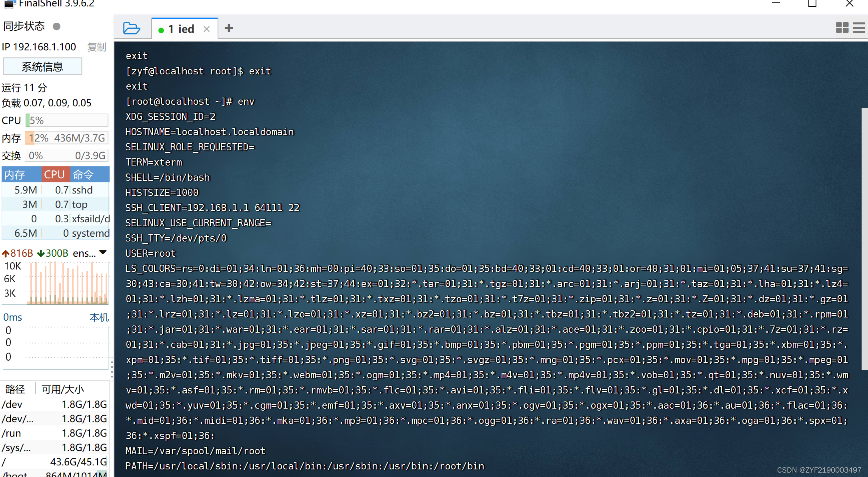
Task: Open the 系统信息 system info button
Action: pos(42,67)
